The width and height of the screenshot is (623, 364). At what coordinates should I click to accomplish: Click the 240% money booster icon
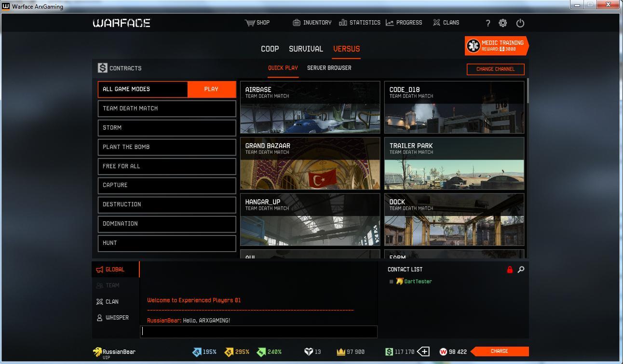(261, 352)
